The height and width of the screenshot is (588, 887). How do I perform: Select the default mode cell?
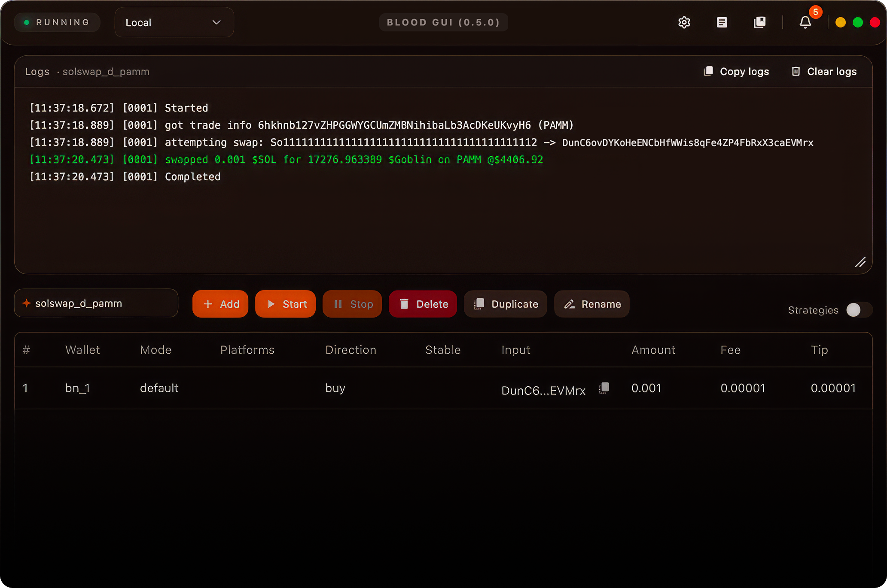point(159,388)
